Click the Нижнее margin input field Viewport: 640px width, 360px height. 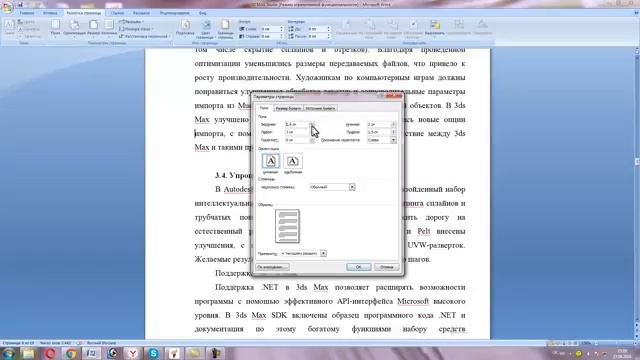[x=379, y=124]
